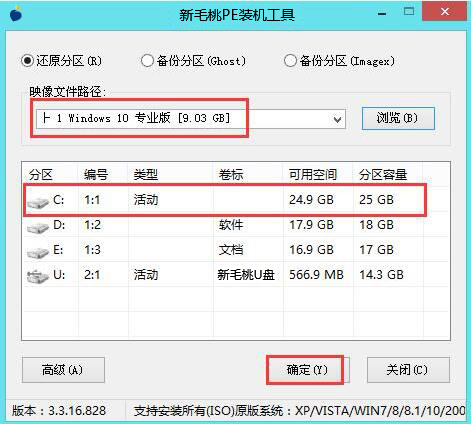Select the D: drive disk icon
Viewport: 471px width, 424px height.
[x=38, y=227]
